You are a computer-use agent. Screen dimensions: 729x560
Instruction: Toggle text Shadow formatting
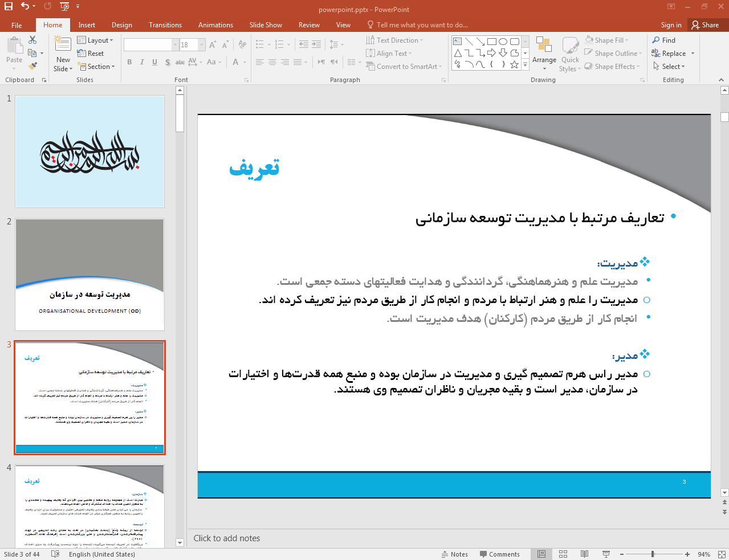pos(167,62)
